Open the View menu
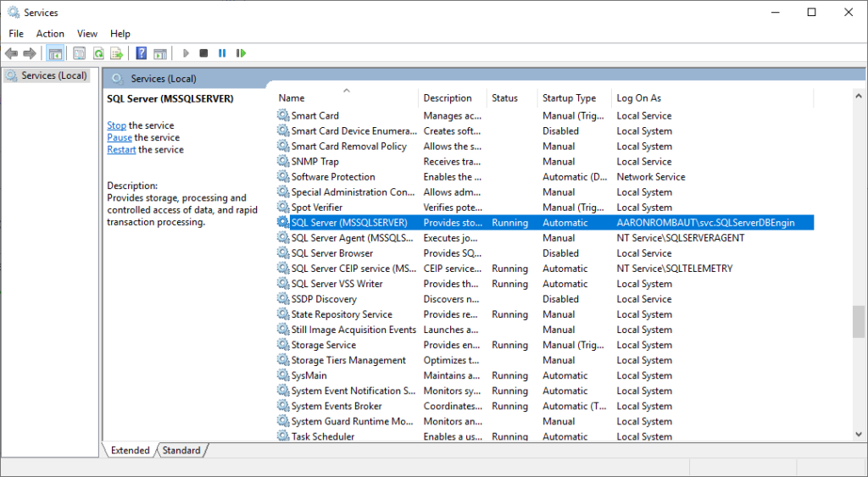Screen dimensions: 868x477 (87, 34)
